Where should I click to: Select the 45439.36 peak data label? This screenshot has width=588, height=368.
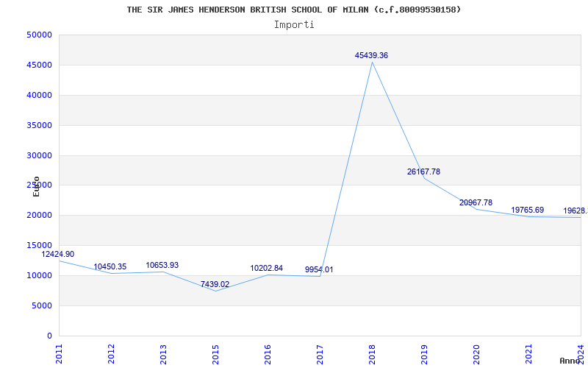tap(371, 56)
